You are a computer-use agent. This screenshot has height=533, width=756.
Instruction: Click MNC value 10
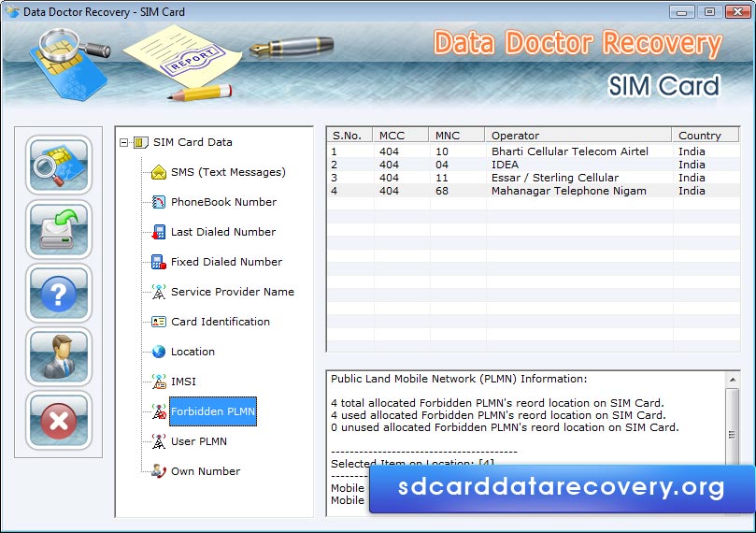(442, 151)
